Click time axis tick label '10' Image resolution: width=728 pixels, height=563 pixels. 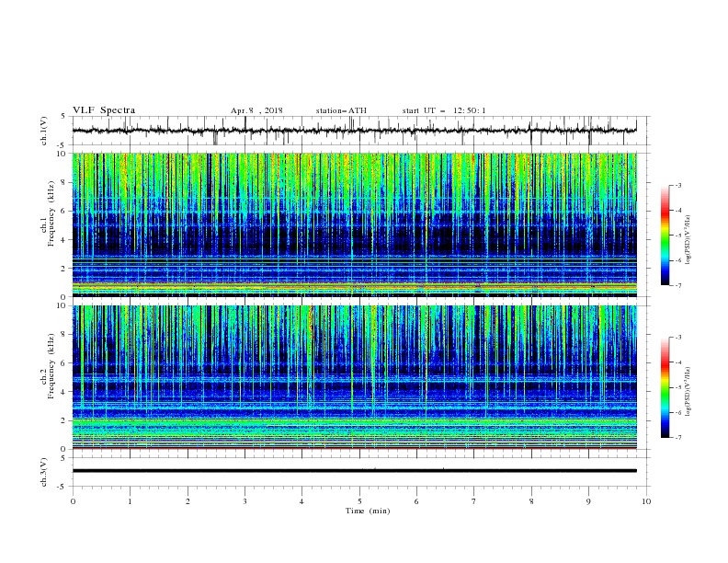646,501
